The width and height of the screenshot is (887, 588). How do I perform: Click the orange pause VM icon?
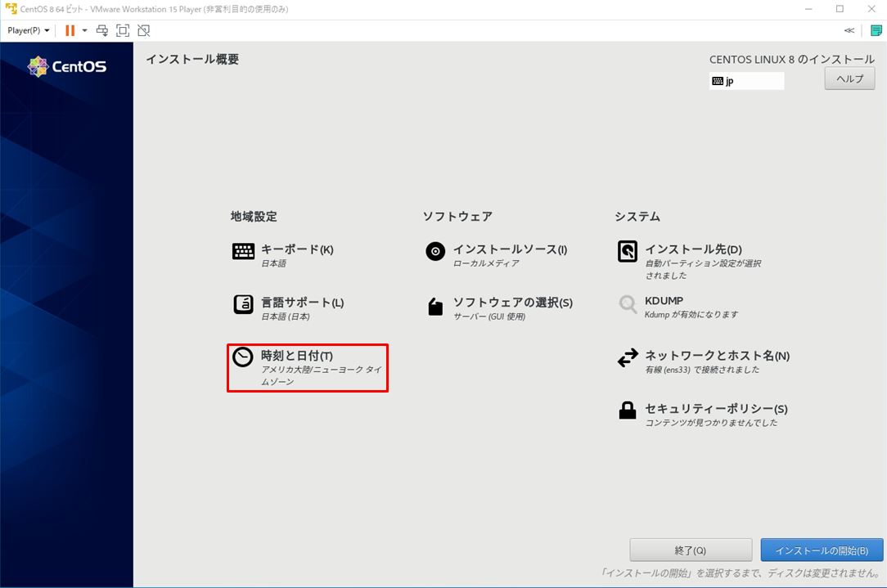click(70, 30)
